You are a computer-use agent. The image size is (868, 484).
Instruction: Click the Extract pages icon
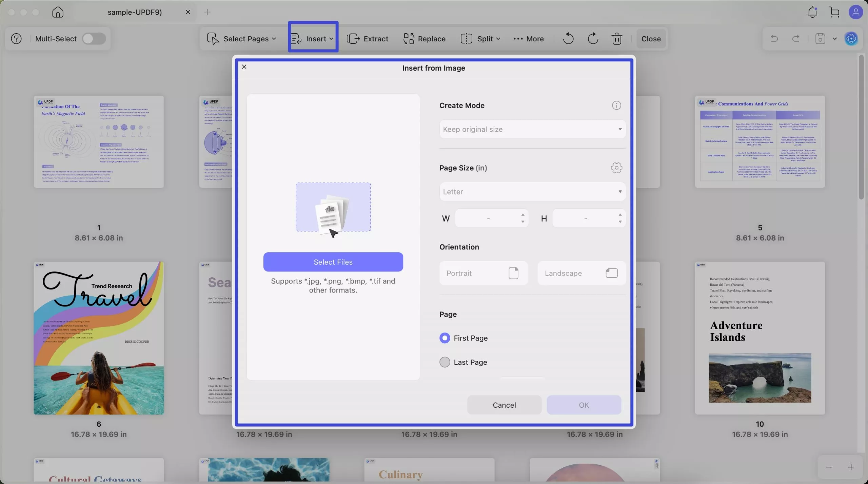pos(353,39)
